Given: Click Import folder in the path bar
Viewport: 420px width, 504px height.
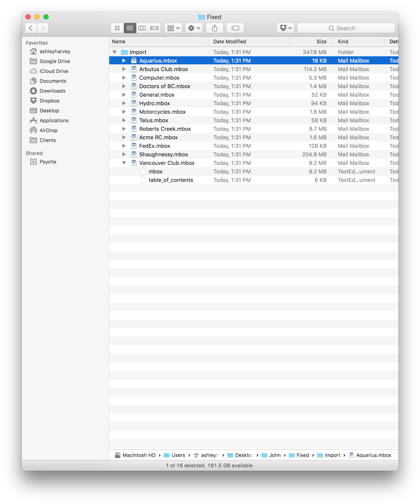Looking at the screenshot, I should pyautogui.click(x=329, y=455).
